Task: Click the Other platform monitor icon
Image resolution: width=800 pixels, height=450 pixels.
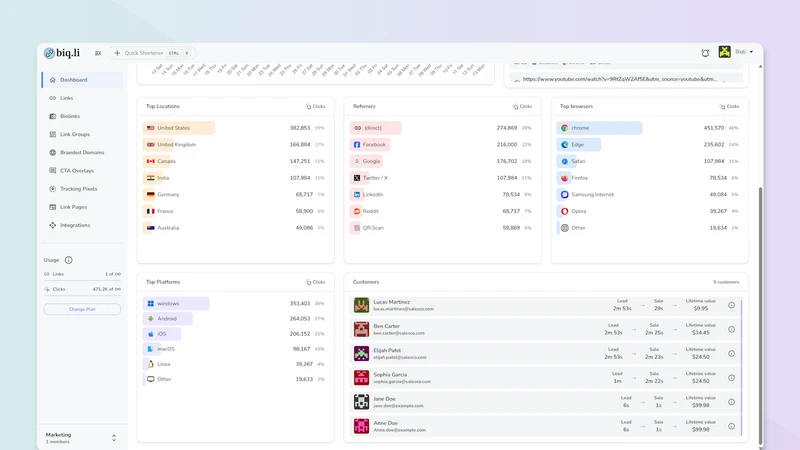Action: point(151,379)
